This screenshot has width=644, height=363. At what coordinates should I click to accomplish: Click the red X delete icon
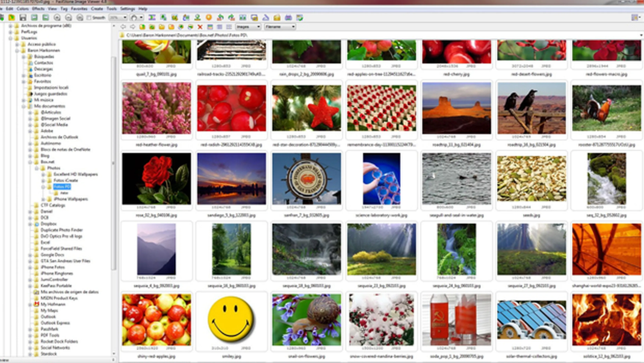tap(200, 27)
